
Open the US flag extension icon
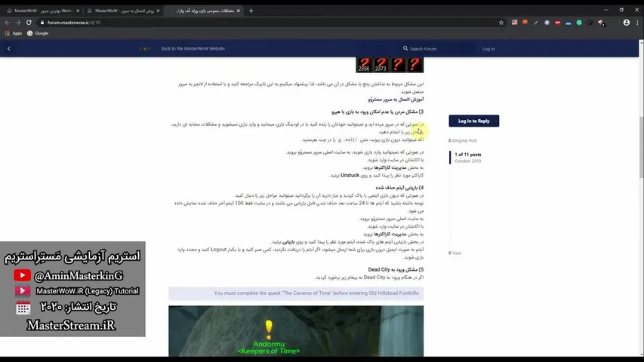514,23
